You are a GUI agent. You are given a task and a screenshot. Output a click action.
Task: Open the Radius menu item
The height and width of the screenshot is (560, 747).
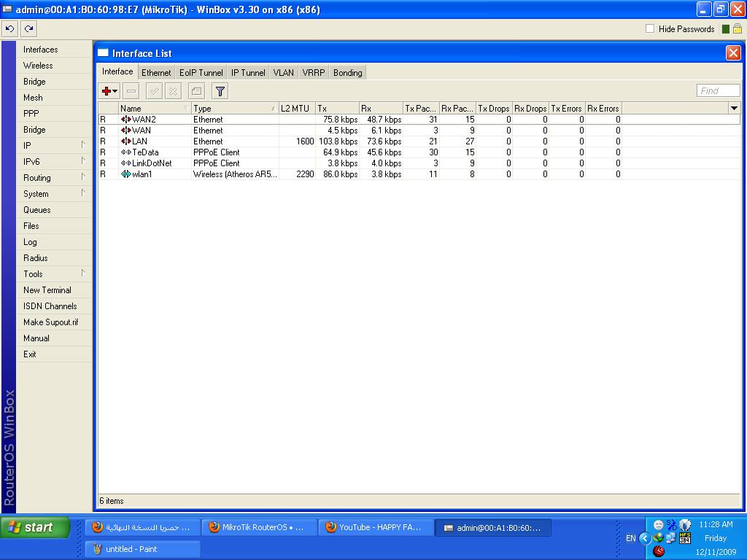click(54, 258)
